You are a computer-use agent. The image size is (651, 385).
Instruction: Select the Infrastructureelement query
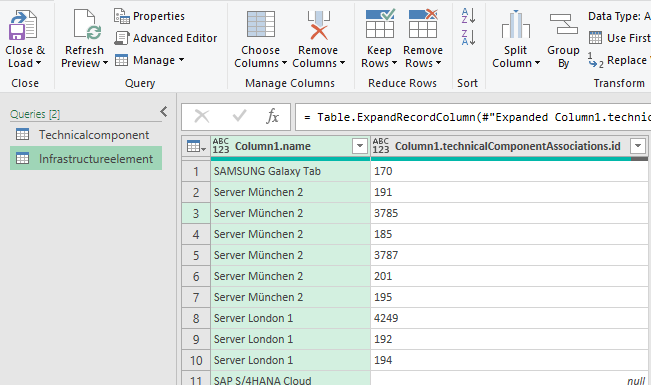pyautogui.click(x=86, y=158)
